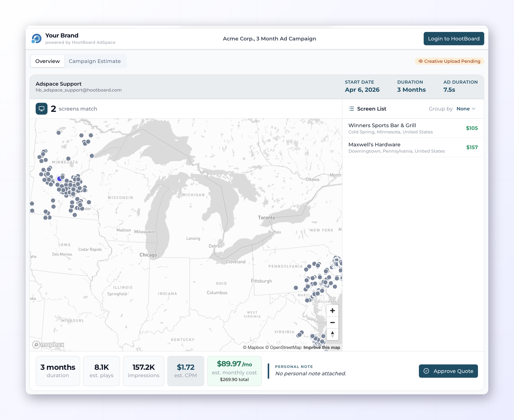Click the Chicago label on the map
Image resolution: width=514 pixels, height=420 pixels.
[148, 255]
